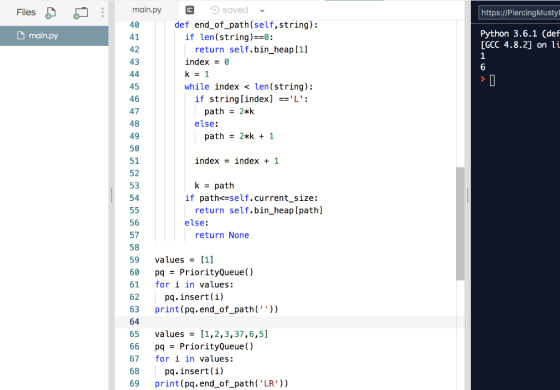
Task: Open the saved history indicator
Action: (229, 10)
